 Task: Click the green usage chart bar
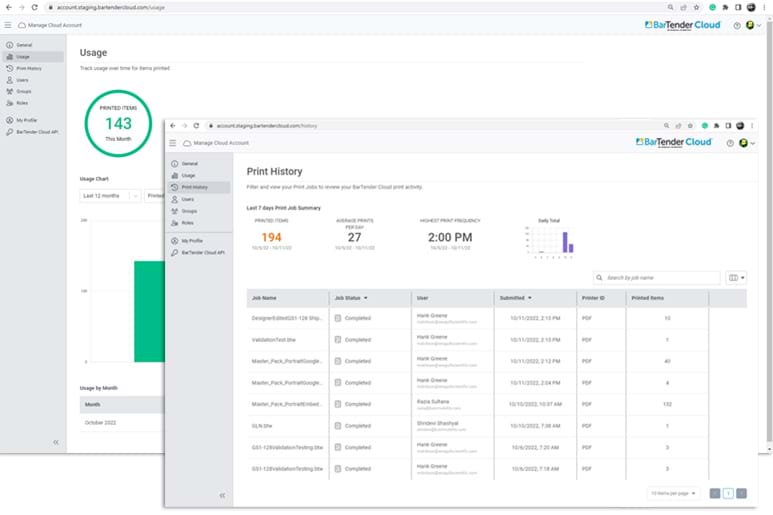150,310
